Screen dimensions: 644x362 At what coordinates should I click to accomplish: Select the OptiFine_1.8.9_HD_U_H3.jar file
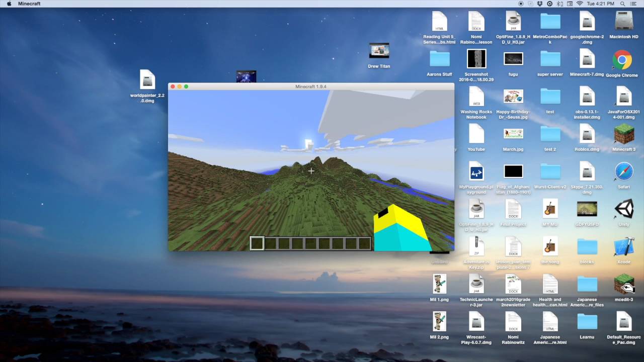pyautogui.click(x=513, y=21)
